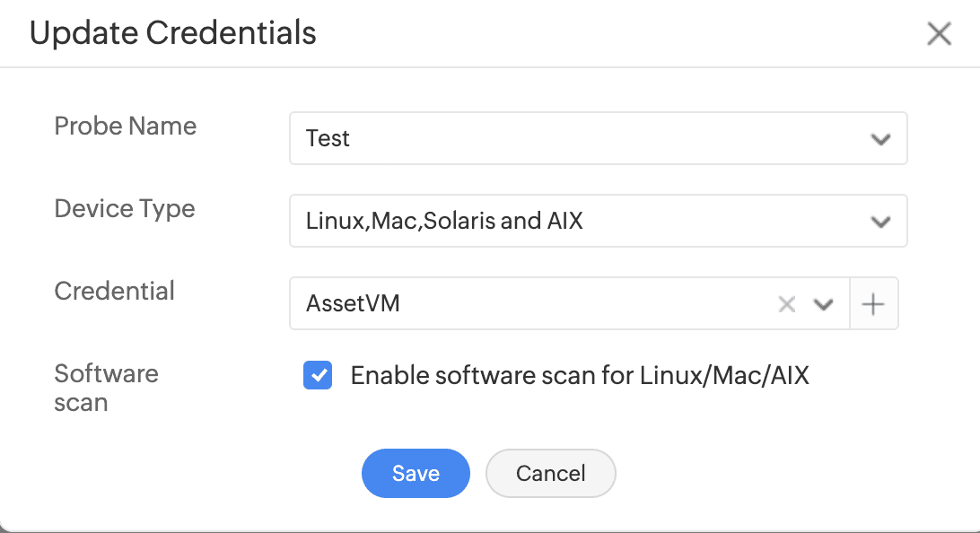Click the Credential field label
The height and width of the screenshot is (533, 980).
[x=114, y=292]
